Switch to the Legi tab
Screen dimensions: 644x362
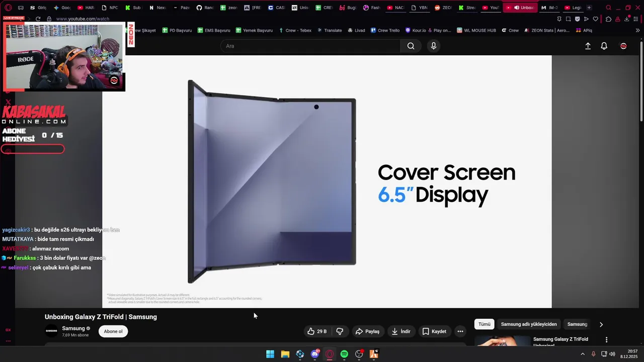(x=573, y=8)
